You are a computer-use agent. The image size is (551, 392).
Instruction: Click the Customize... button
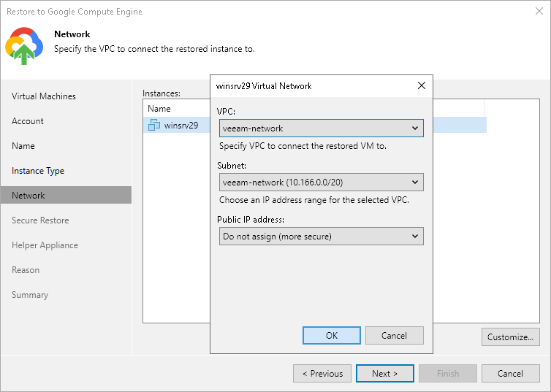(x=510, y=337)
